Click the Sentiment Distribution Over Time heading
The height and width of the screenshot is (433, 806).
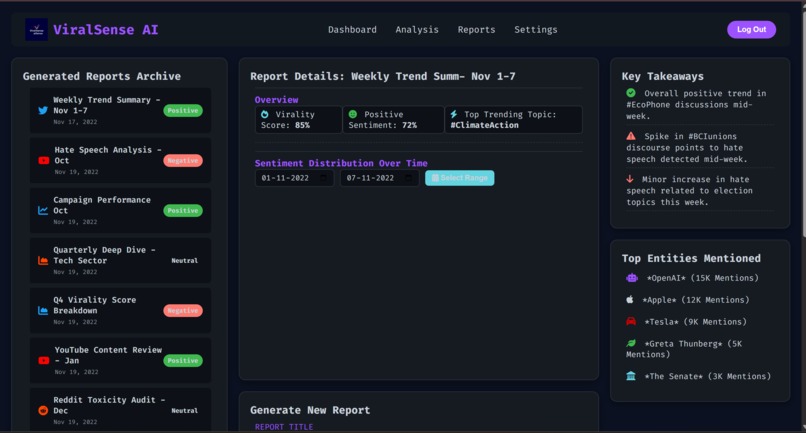click(x=341, y=163)
